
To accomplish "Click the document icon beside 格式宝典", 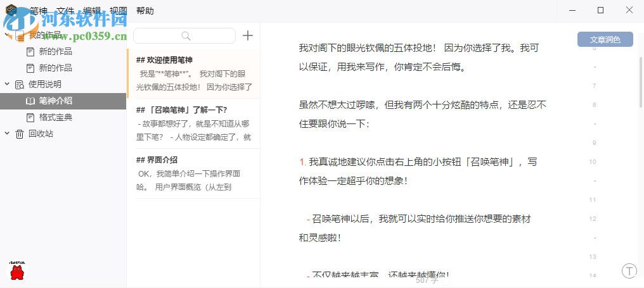I will click(30, 117).
